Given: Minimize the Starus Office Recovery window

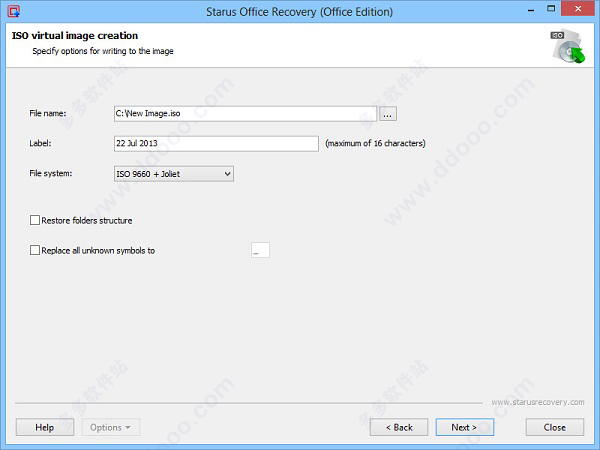Looking at the screenshot, I should coord(531,9).
